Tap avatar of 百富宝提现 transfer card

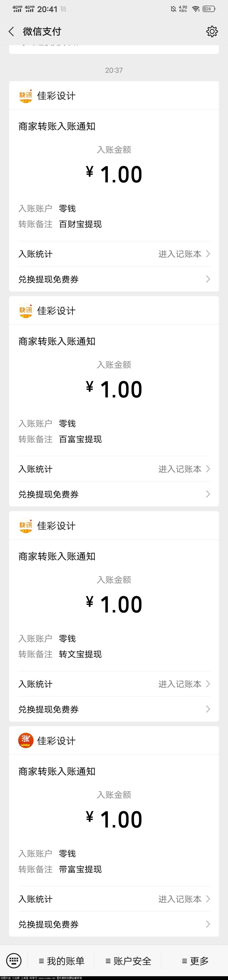(x=26, y=311)
